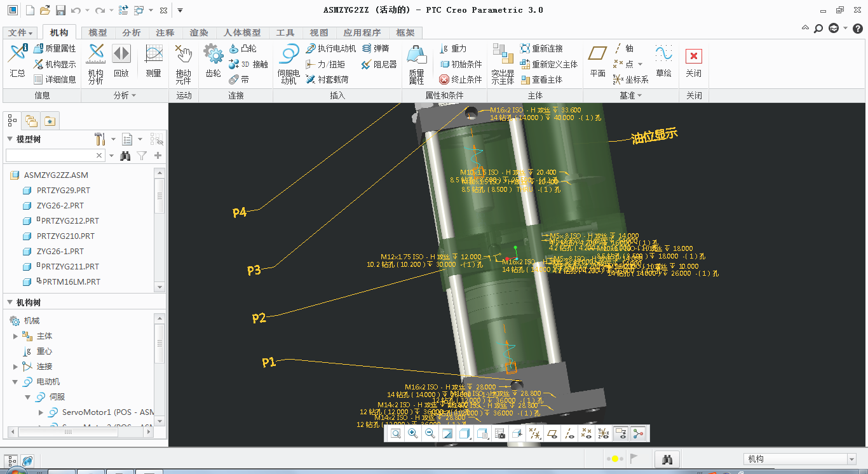Viewport: 868px width, 474px height.
Task: Close the mechanism mode with 关闭
Action: [694, 62]
